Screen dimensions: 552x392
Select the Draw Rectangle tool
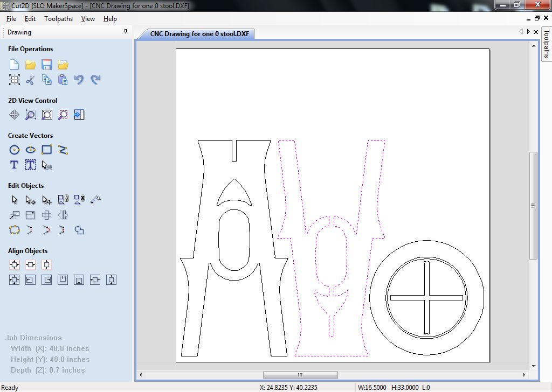pyautogui.click(x=47, y=150)
